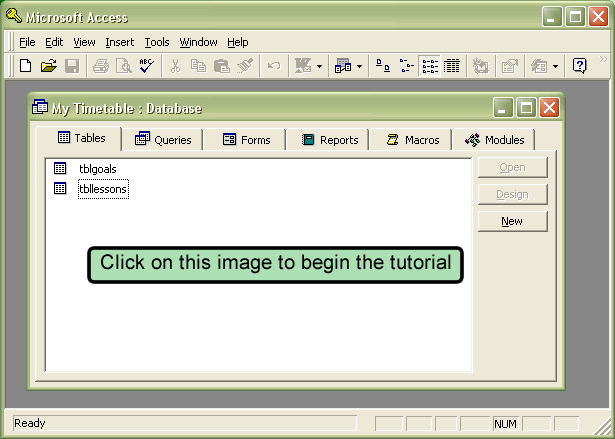Click the Open button

coord(512,168)
